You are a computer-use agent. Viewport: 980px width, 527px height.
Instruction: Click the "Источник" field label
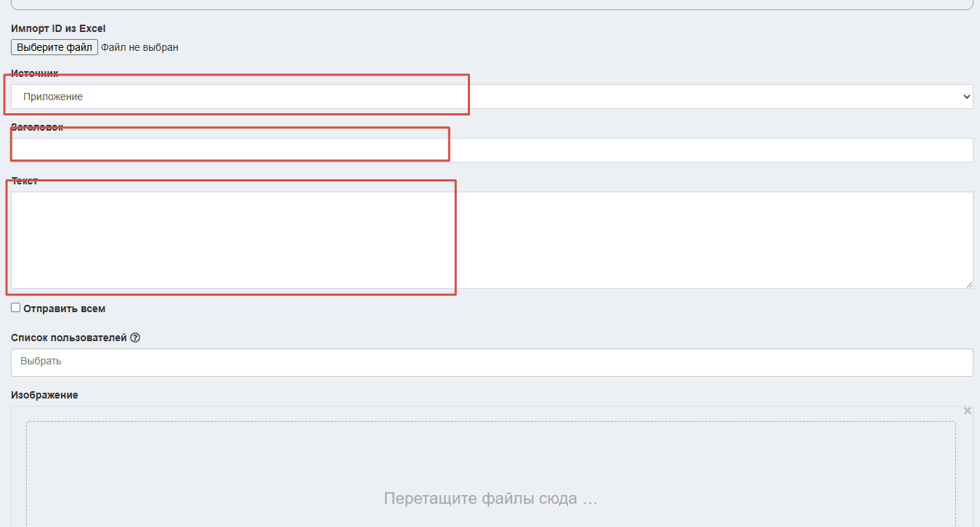pyautogui.click(x=35, y=73)
